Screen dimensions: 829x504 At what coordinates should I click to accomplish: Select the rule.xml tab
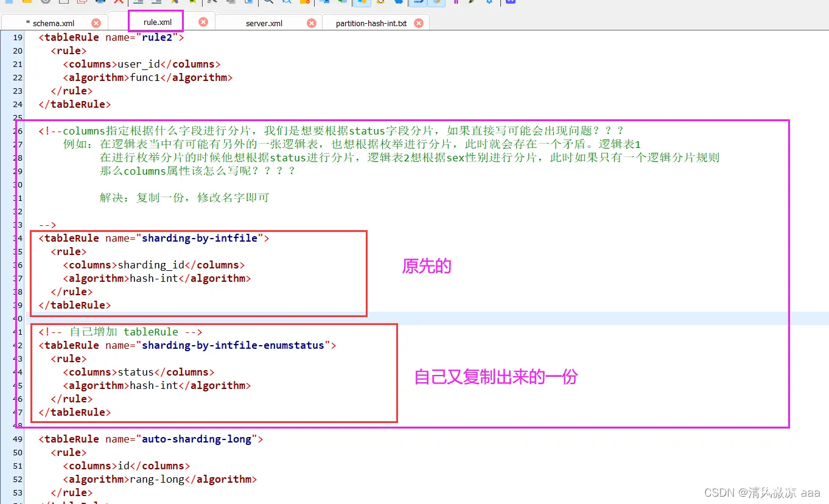tap(158, 23)
